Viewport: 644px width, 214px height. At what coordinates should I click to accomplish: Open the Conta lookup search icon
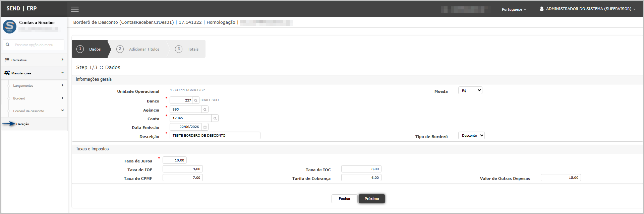tap(215, 118)
